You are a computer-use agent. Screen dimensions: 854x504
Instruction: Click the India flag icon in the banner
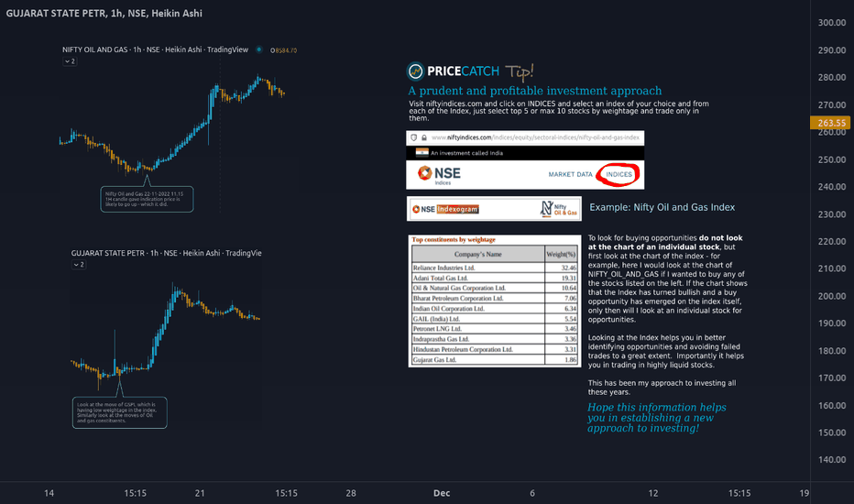(422, 152)
